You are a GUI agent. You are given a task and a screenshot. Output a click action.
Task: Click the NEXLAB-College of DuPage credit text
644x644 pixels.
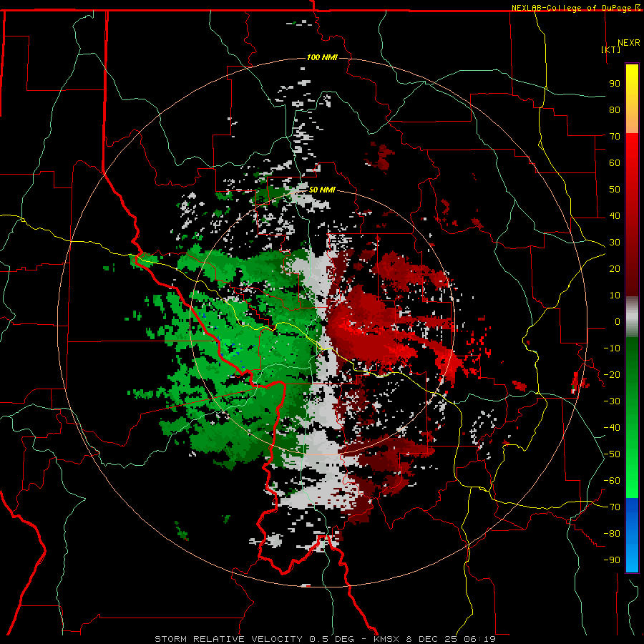point(573,8)
